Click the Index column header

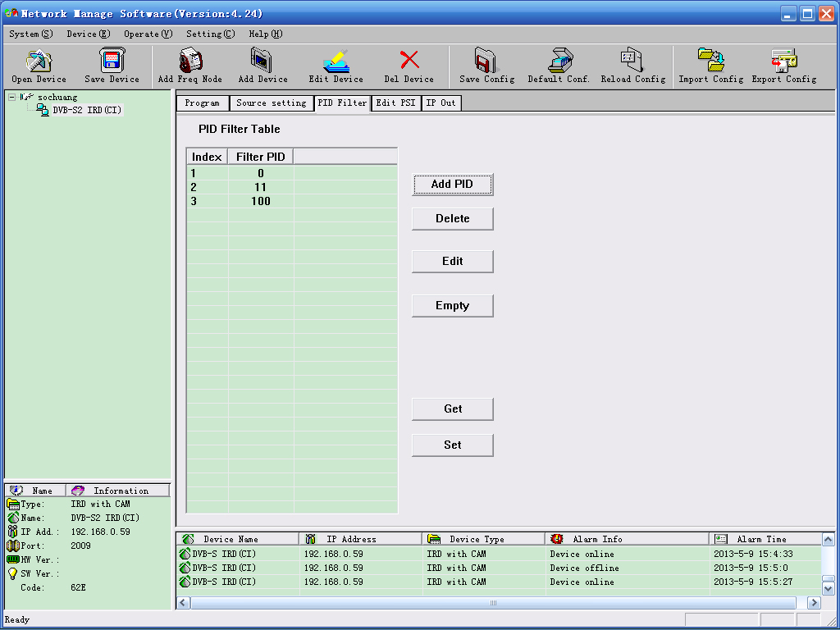(x=208, y=157)
